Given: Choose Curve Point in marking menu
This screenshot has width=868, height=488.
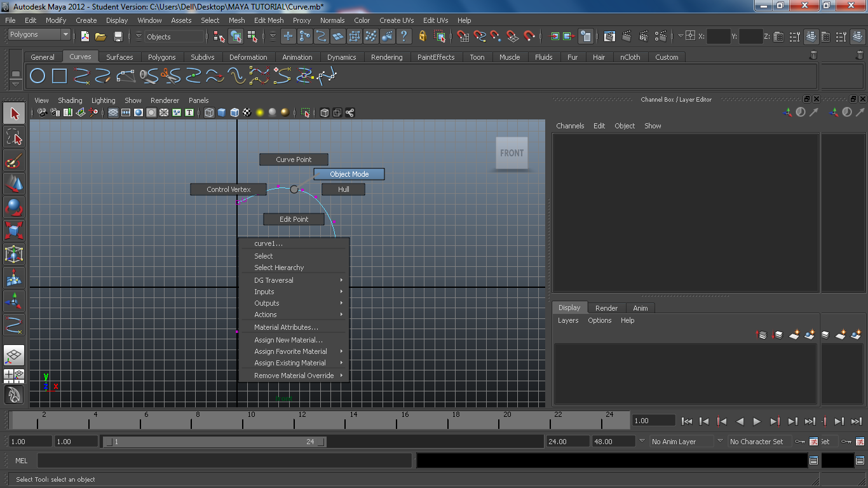Looking at the screenshot, I should [294, 159].
